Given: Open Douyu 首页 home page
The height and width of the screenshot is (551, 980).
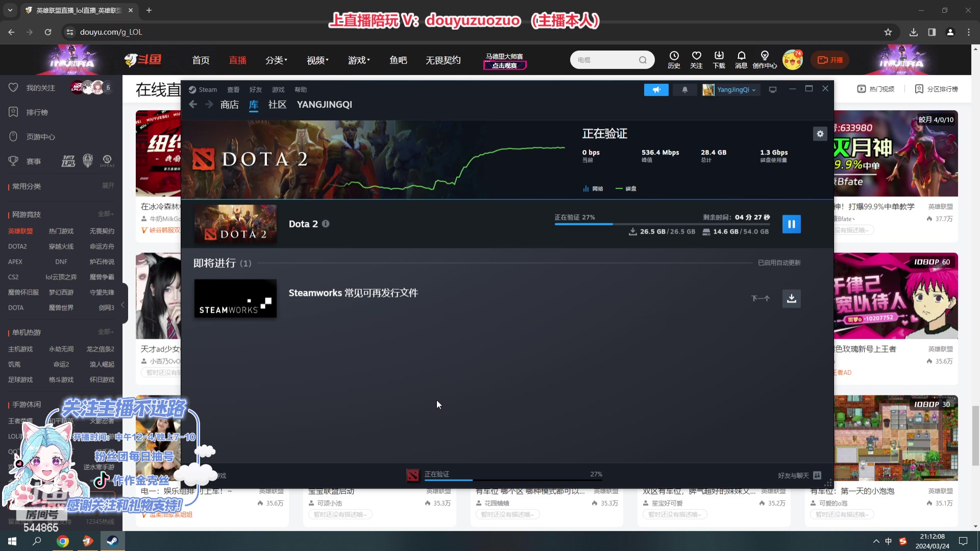Looking at the screenshot, I should coord(201,60).
